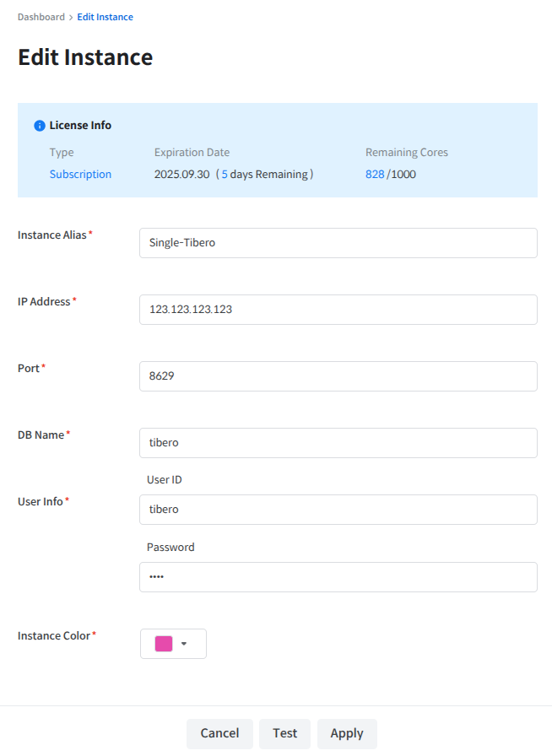Run the connection Test button

click(x=284, y=733)
